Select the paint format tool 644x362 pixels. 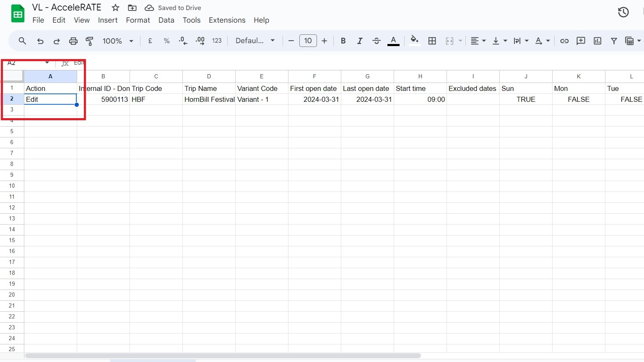coord(89,41)
